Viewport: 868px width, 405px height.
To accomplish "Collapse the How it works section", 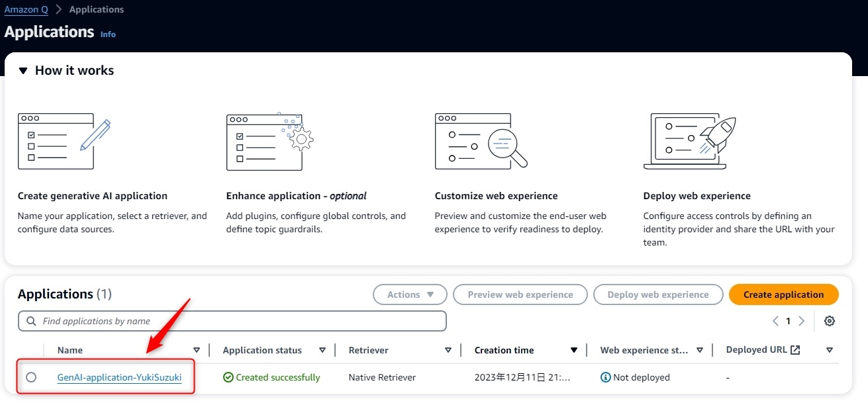I will tap(23, 71).
